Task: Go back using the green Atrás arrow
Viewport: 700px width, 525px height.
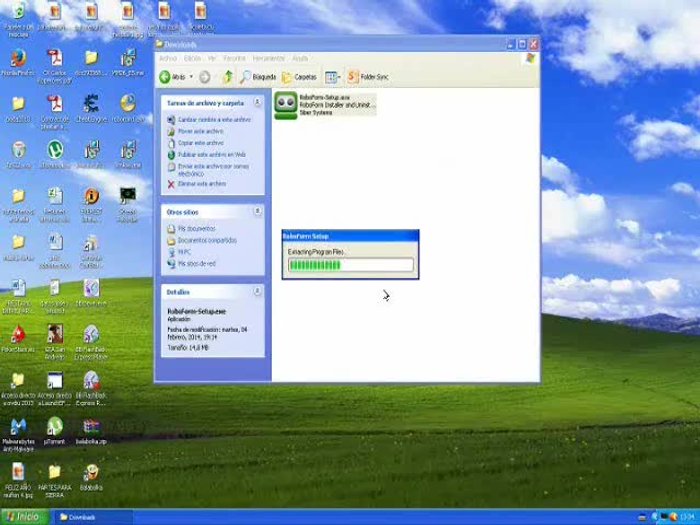Action: click(x=172, y=77)
